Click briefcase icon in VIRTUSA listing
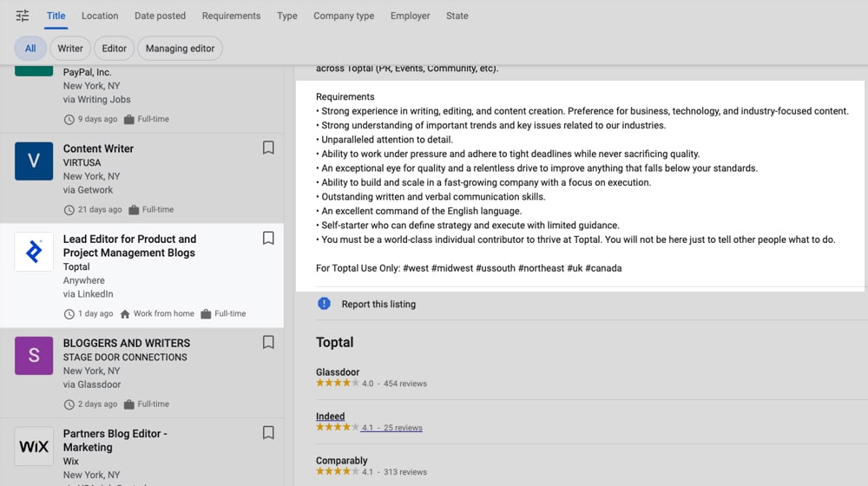This screenshot has width=868, height=486. [x=134, y=210]
